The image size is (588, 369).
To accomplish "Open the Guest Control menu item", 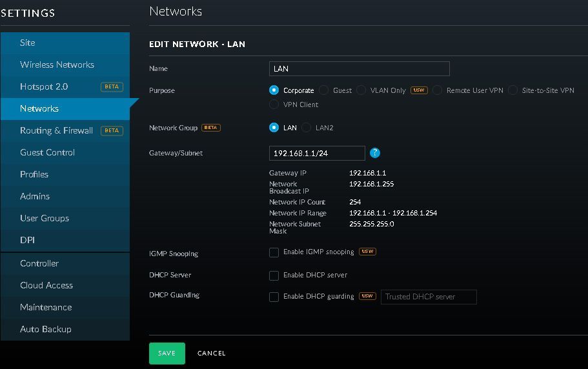I will [47, 152].
